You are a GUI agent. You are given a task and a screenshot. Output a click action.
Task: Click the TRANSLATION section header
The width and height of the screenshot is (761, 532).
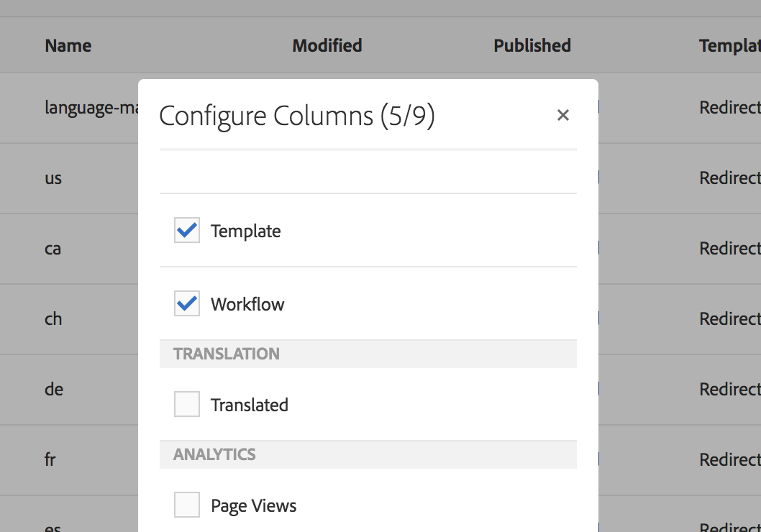[227, 354]
